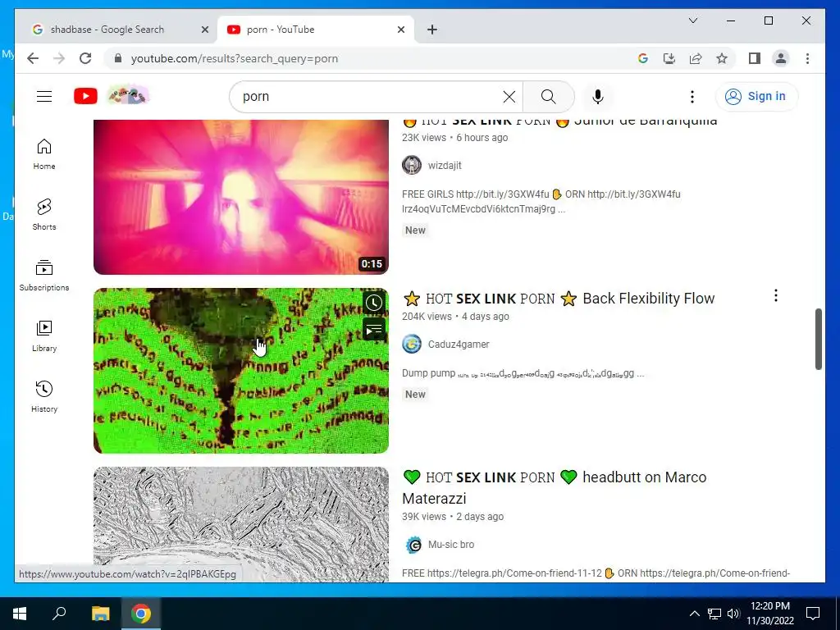Viewport: 840px width, 630px height.
Task: Click the install app icon in the address bar
Action: click(669, 58)
